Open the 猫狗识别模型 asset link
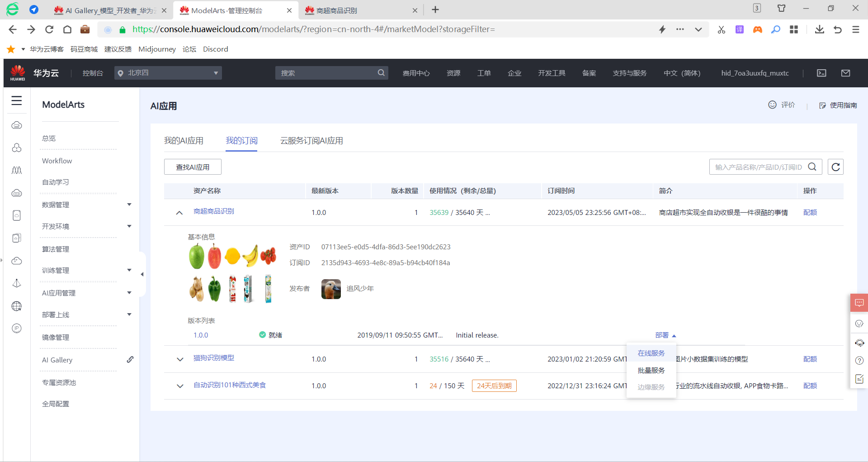The width and height of the screenshot is (868, 462). coord(214,358)
